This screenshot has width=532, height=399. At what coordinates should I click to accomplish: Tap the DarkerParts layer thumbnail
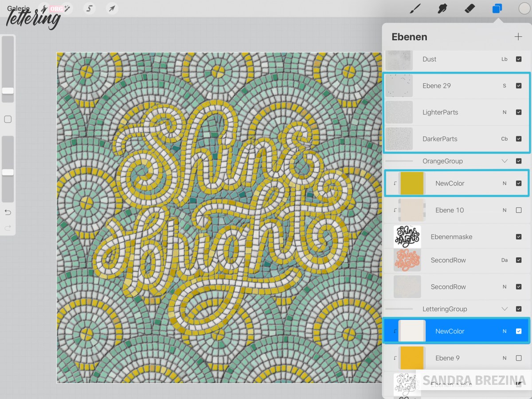tap(399, 139)
